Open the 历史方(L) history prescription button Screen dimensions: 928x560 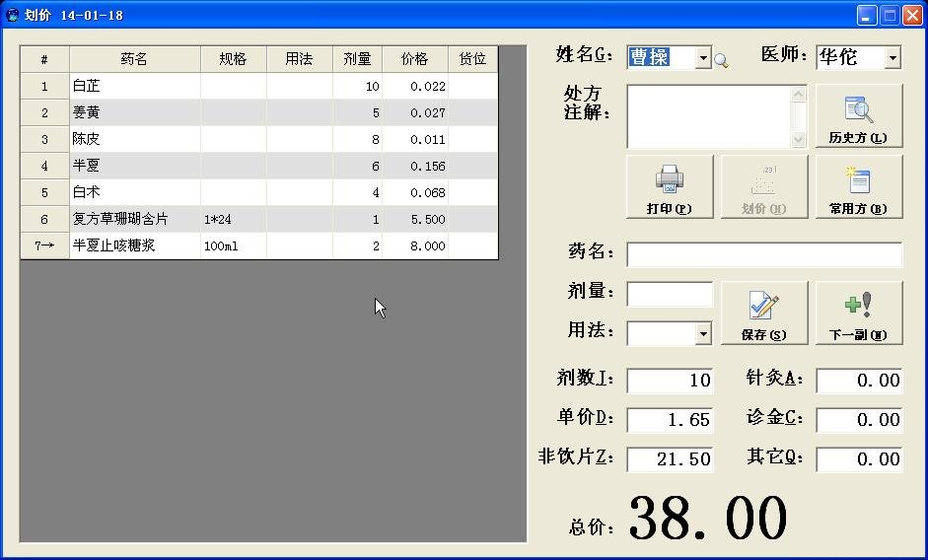coord(859,115)
